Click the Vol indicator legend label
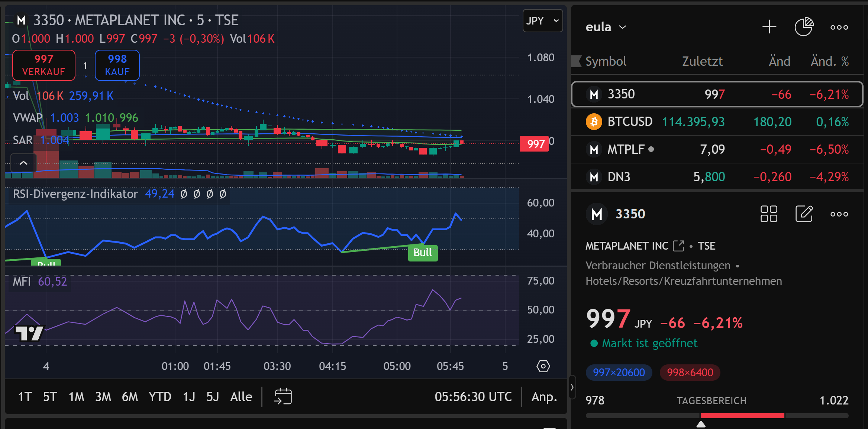The image size is (868, 429). coord(21,96)
